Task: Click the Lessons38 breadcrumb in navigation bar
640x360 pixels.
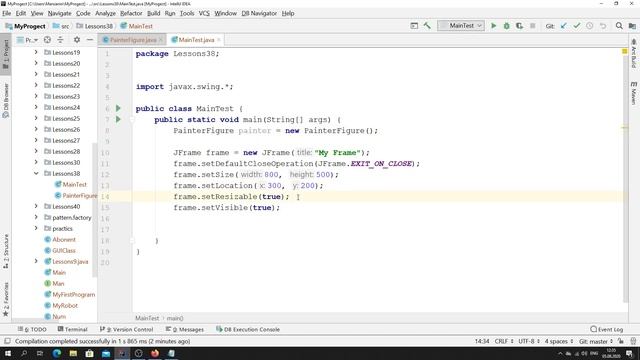Action: pyautogui.click(x=95, y=26)
